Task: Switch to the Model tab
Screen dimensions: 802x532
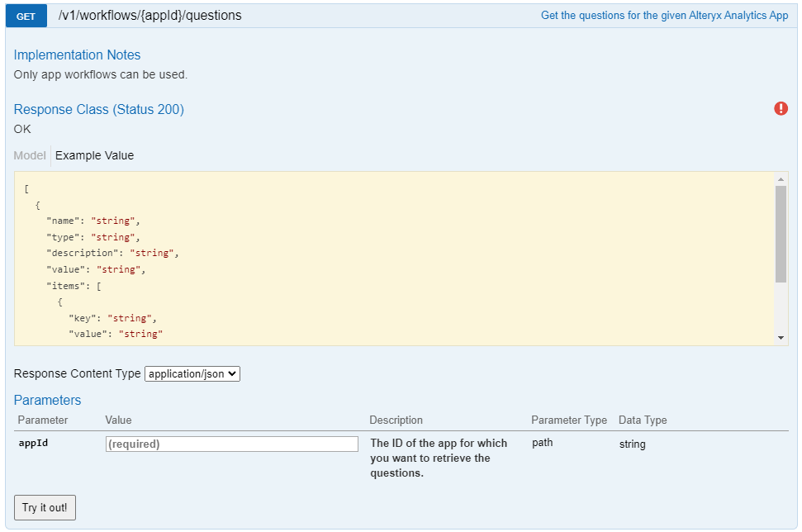Action: pyautogui.click(x=30, y=155)
